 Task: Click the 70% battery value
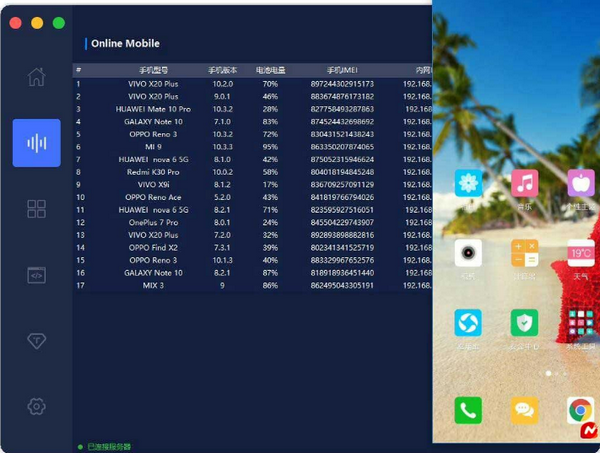click(270, 84)
